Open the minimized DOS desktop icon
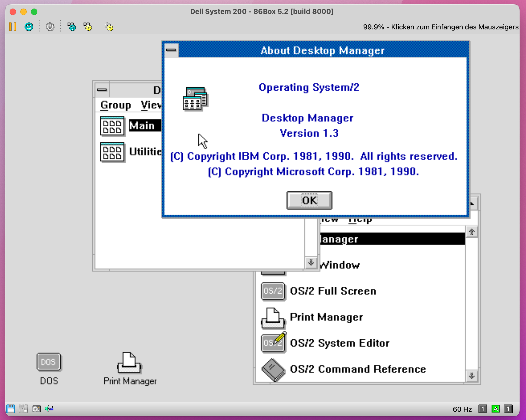This screenshot has height=420, width=526. pos(49,362)
